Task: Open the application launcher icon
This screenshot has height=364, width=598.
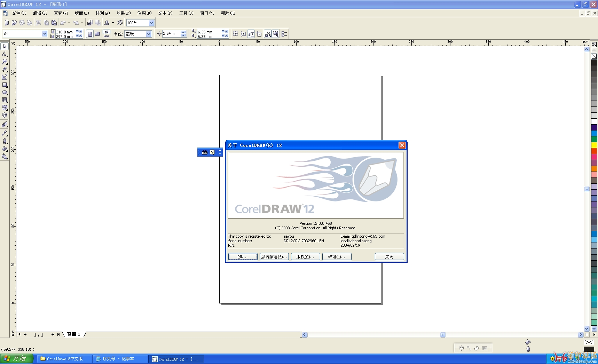Action: pos(107,23)
